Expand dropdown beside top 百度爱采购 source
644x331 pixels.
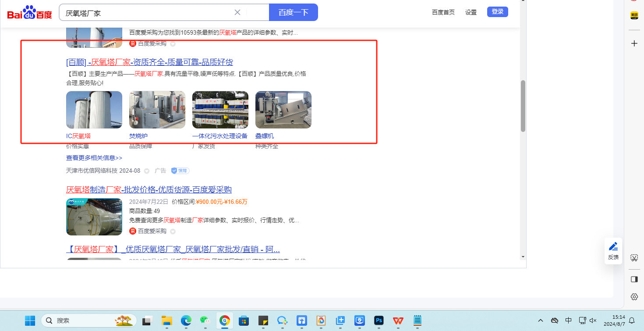point(173,44)
